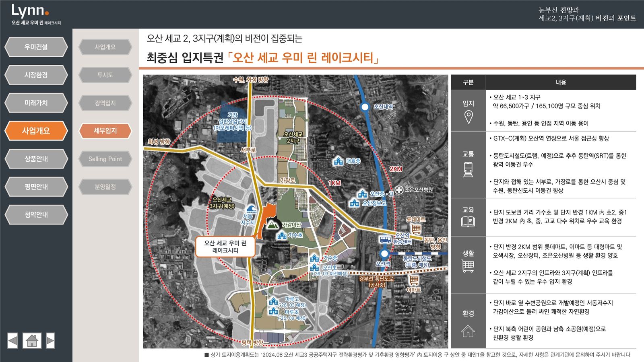The image size is (644, 362).
Task: Click the 오산역 환승센터 bus icon
Action: (x=386, y=240)
